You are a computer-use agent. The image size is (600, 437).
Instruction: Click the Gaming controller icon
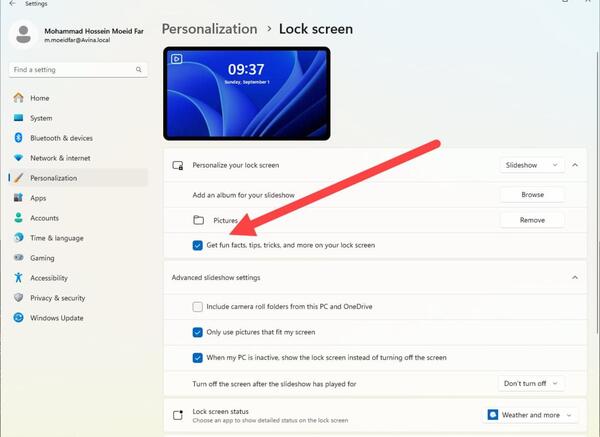[18, 257]
